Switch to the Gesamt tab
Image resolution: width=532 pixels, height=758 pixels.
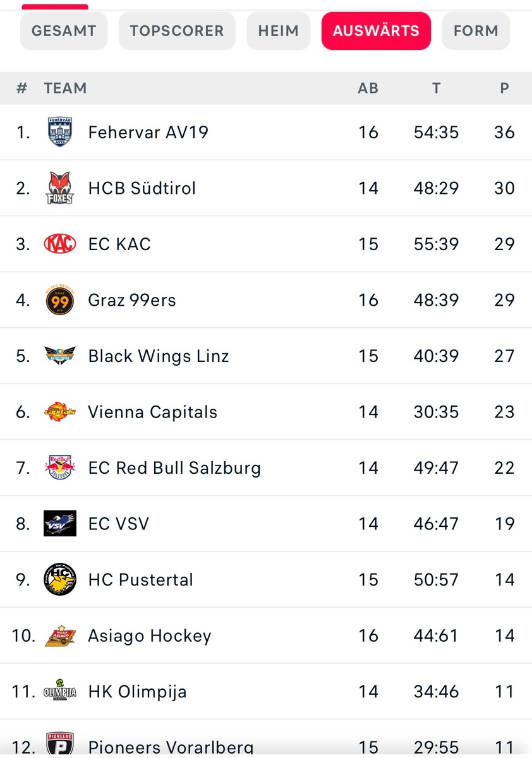[64, 31]
